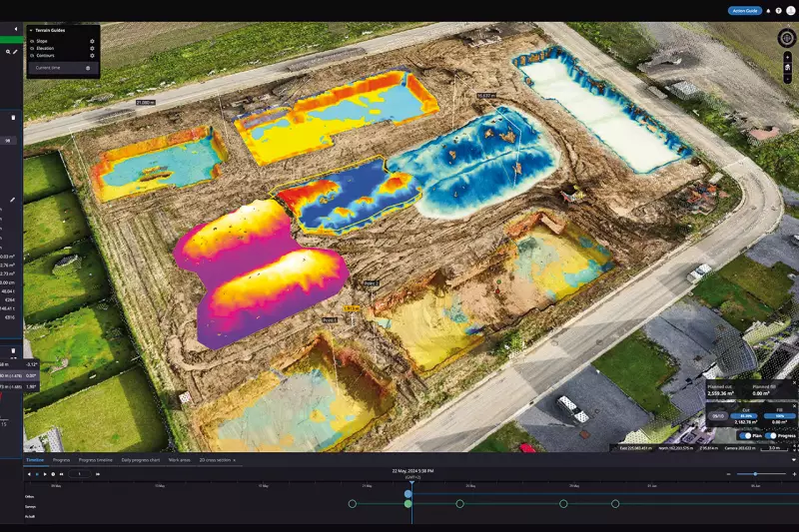Click the playback speed input field
This screenshot has width=799, height=532.
[x=79, y=474]
